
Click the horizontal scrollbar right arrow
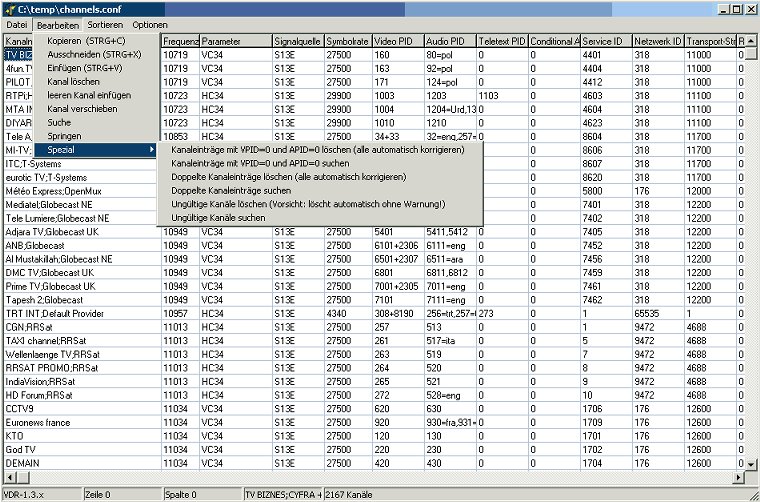pyautogui.click(x=737, y=478)
